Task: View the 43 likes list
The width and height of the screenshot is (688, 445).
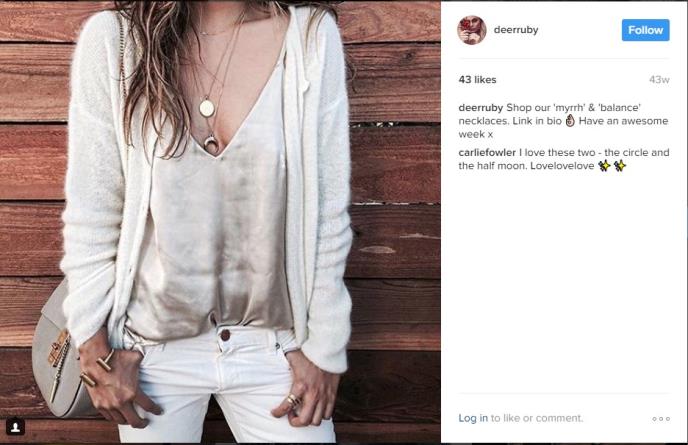Action: point(477,80)
